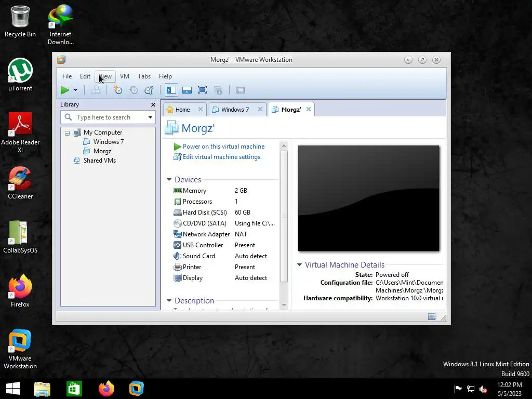Viewport: 532px width, 399px height.
Task: Take a snapshot using the toolbar icon
Action: pyautogui.click(x=118, y=90)
